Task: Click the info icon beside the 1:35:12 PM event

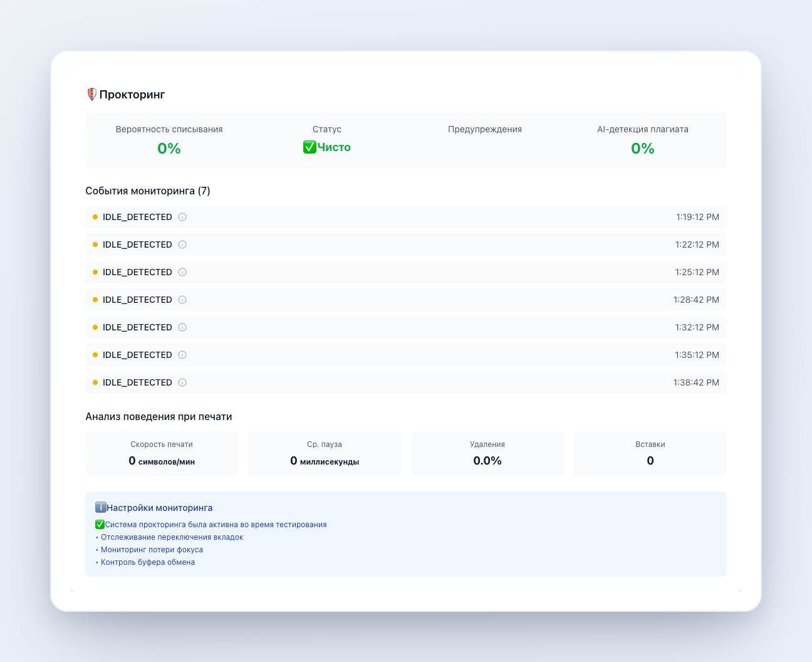Action: [182, 355]
